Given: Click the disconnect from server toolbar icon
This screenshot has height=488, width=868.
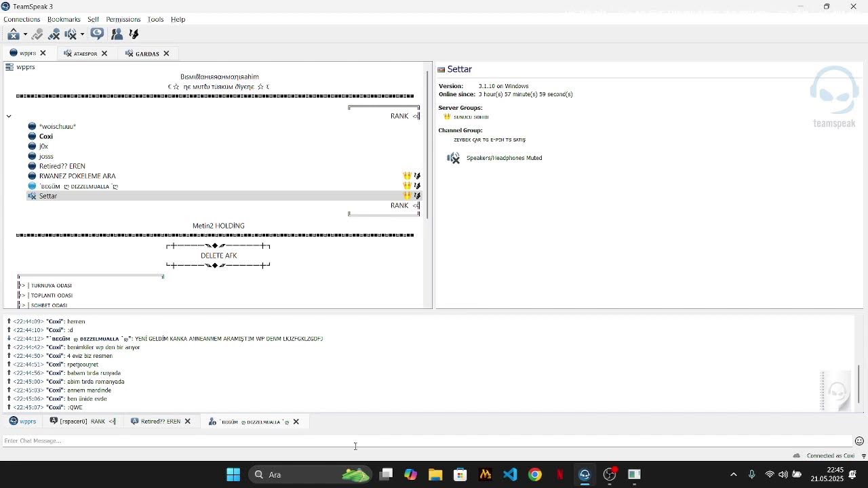Looking at the screenshot, I should 14,34.
